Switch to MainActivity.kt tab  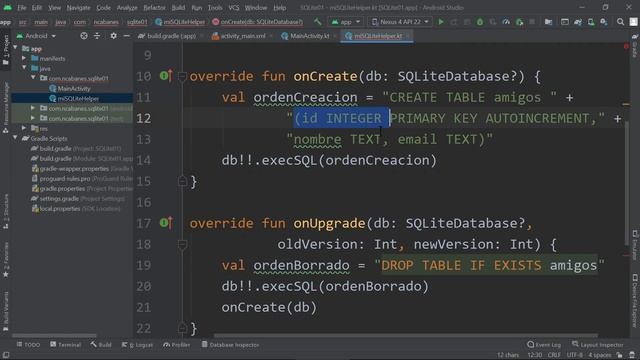click(x=309, y=36)
